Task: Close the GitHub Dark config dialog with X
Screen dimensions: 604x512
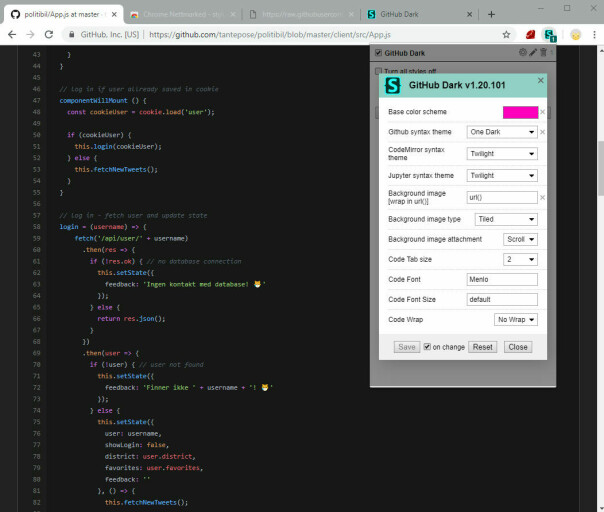Action: [540, 80]
